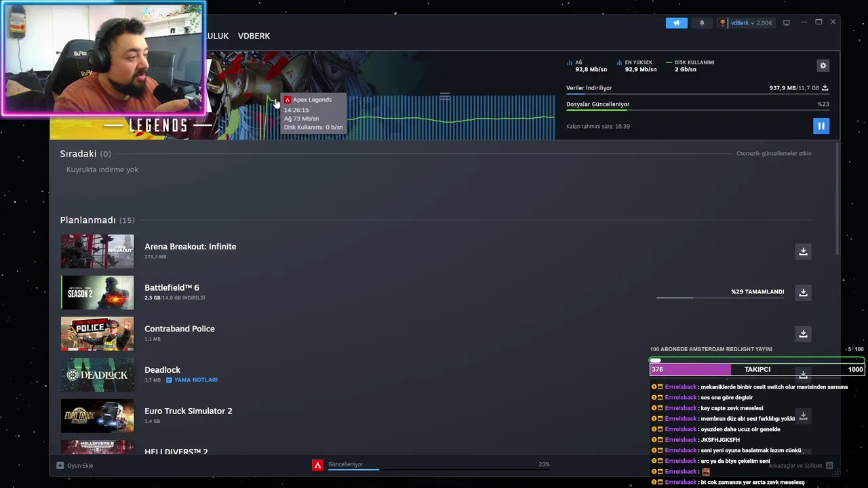This screenshot has width=868, height=488.
Task: Click Otomatik güncellemeler etkin text
Action: [x=774, y=153]
